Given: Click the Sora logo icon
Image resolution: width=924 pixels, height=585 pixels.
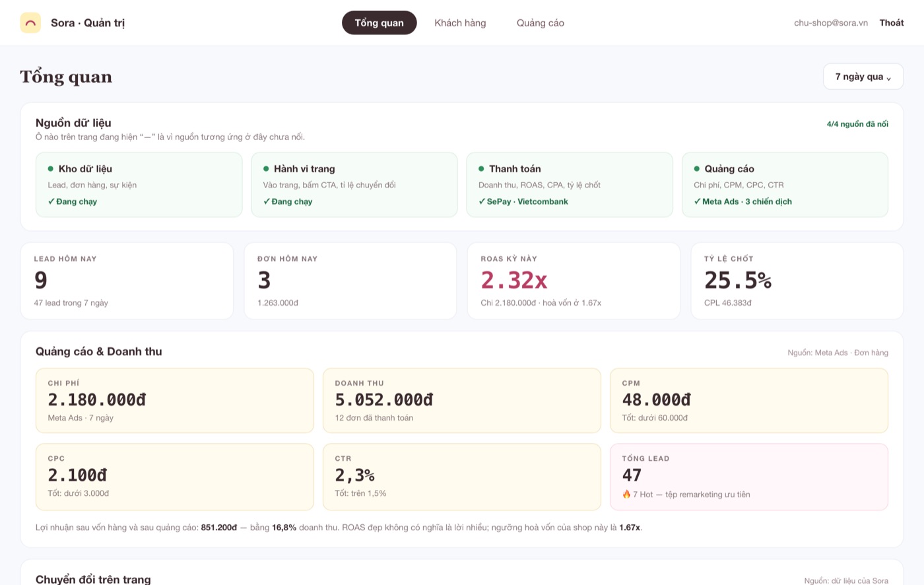Looking at the screenshot, I should pos(30,23).
